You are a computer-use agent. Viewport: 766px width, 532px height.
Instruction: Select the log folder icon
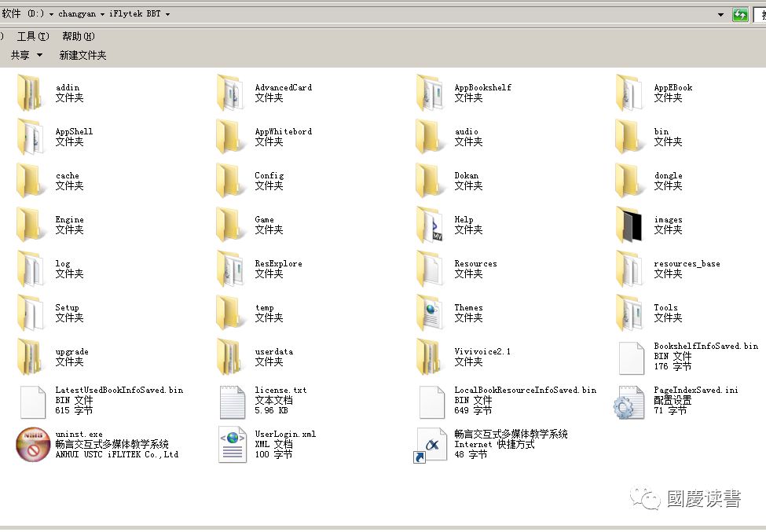click(31, 268)
